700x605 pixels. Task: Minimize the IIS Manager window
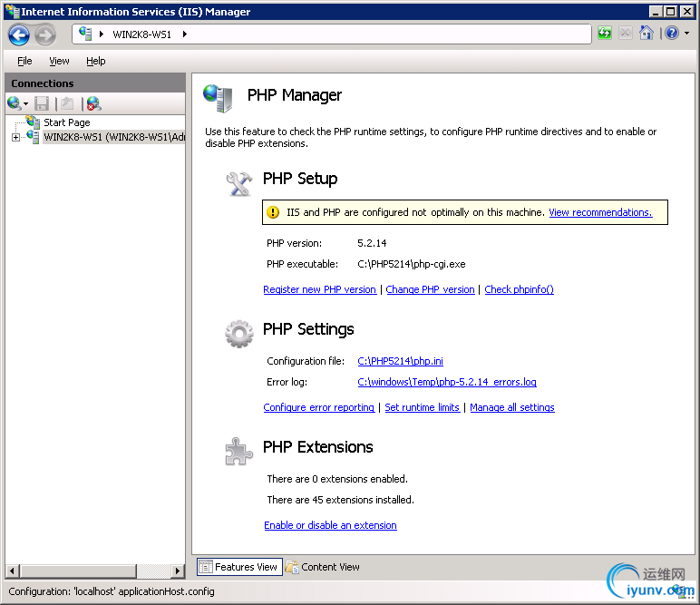(655, 11)
